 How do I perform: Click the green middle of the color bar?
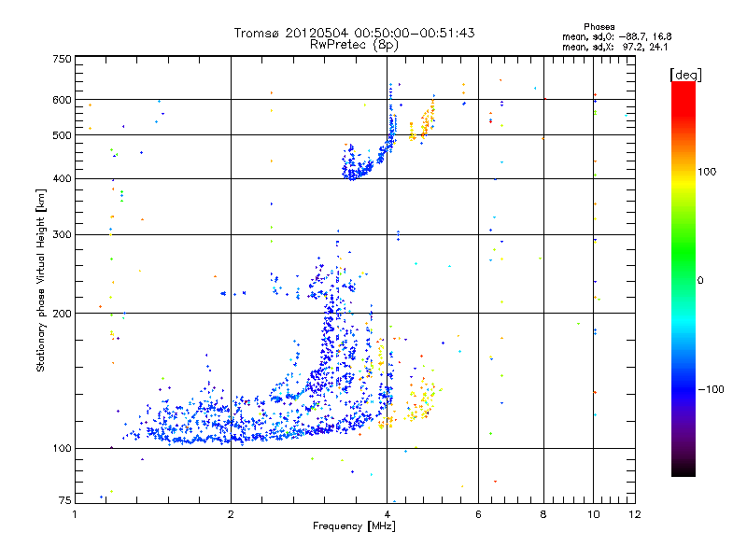[x=684, y=253]
